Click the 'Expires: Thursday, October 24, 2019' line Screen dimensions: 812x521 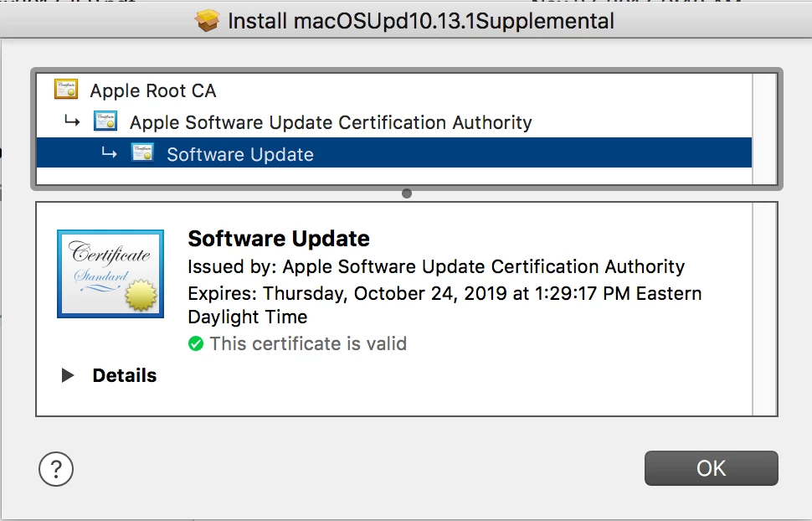pos(445,305)
